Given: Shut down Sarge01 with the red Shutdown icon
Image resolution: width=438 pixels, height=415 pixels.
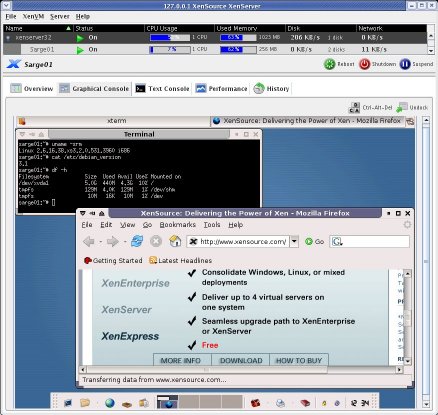Looking at the screenshot, I should point(364,64).
